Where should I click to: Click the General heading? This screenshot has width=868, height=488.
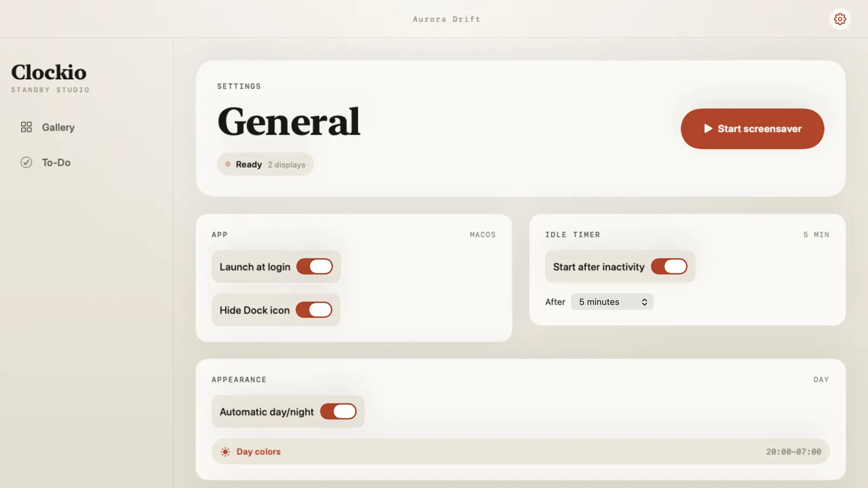click(289, 121)
